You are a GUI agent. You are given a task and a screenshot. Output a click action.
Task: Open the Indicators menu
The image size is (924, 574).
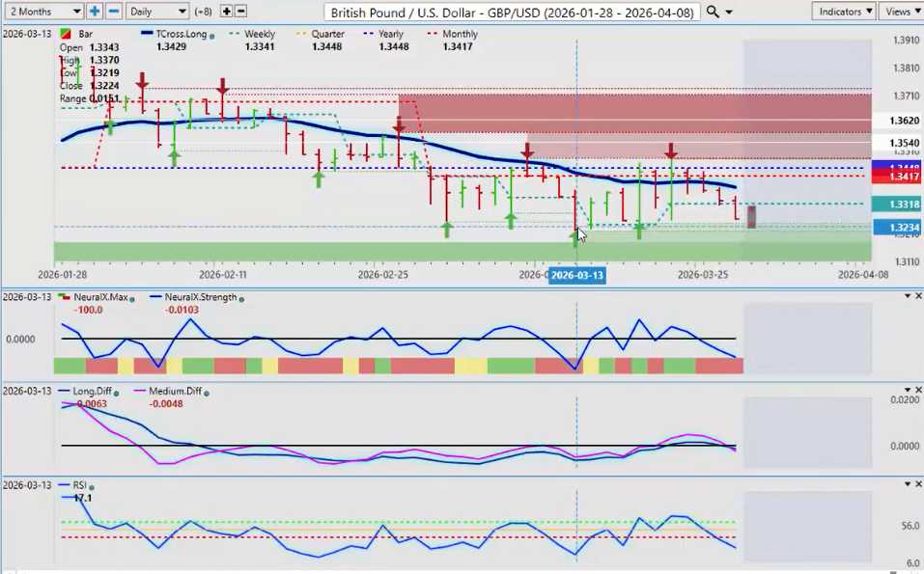pos(843,12)
